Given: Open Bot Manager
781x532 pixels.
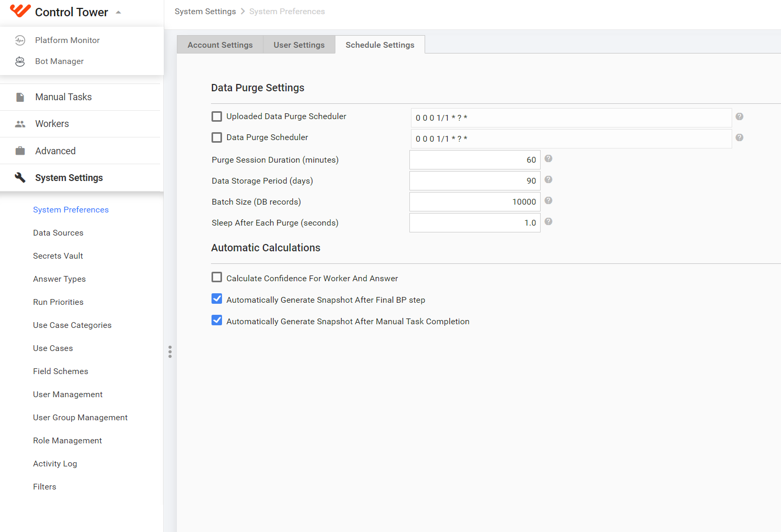Looking at the screenshot, I should coord(59,61).
